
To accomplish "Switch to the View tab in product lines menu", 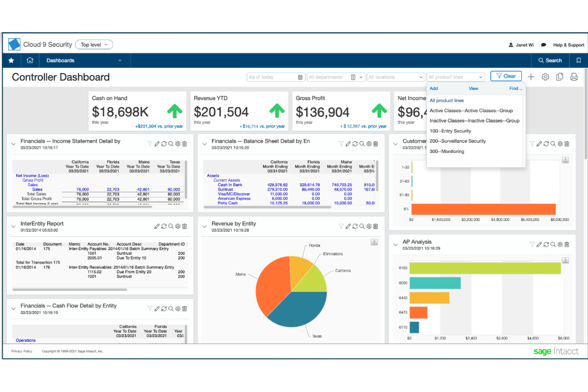I will pos(473,88).
